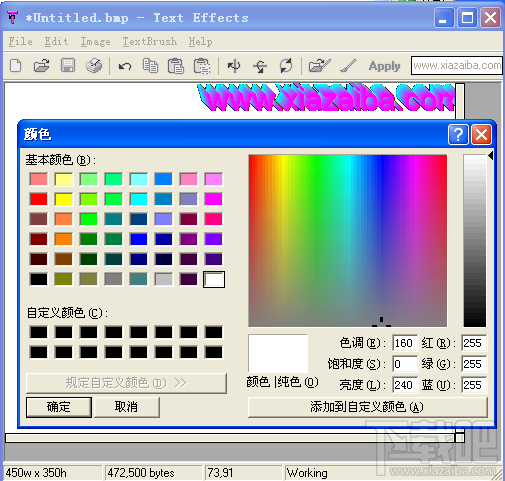Select the pure blue basic color swatch
This screenshot has height=481, width=505.
[139, 239]
